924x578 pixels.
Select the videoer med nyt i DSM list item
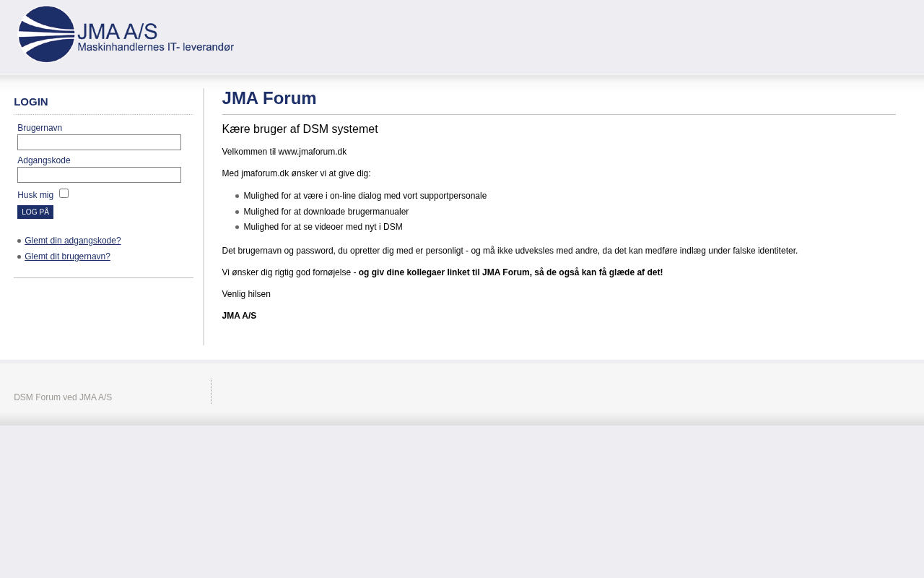tap(323, 227)
